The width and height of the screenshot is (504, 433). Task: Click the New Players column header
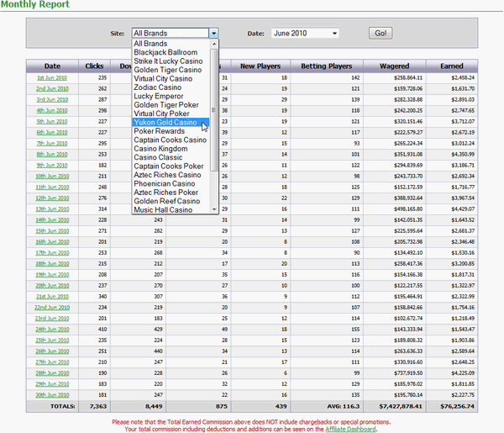pos(260,66)
